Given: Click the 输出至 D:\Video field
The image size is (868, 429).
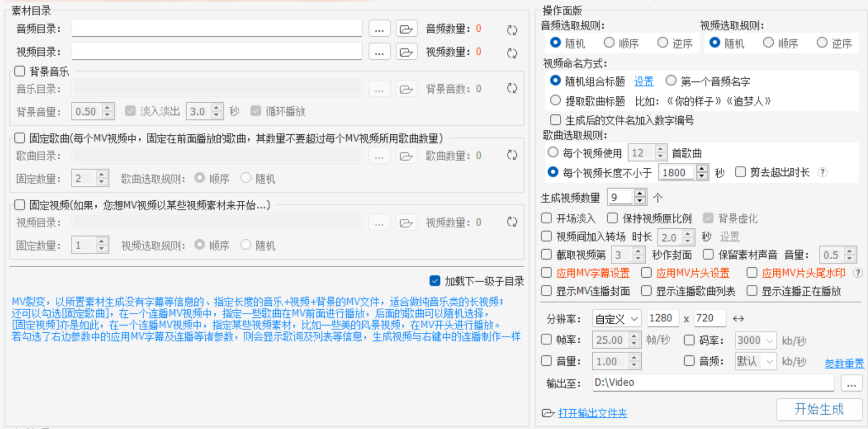Looking at the screenshot, I should (x=713, y=383).
